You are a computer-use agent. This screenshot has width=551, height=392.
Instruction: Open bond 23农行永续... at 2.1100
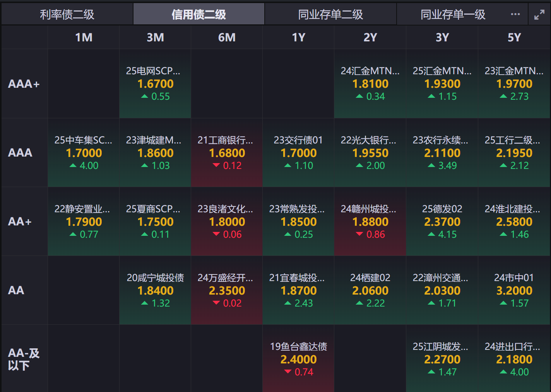(x=442, y=153)
